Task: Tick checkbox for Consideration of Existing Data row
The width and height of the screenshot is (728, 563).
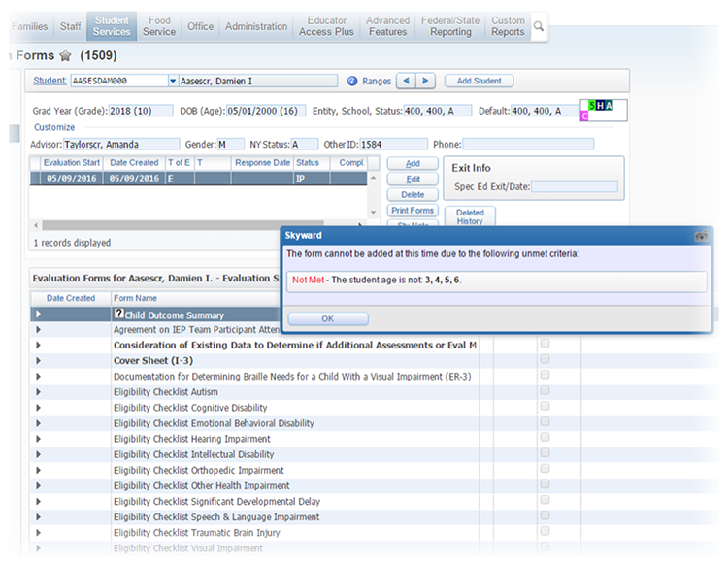Action: [x=546, y=343]
